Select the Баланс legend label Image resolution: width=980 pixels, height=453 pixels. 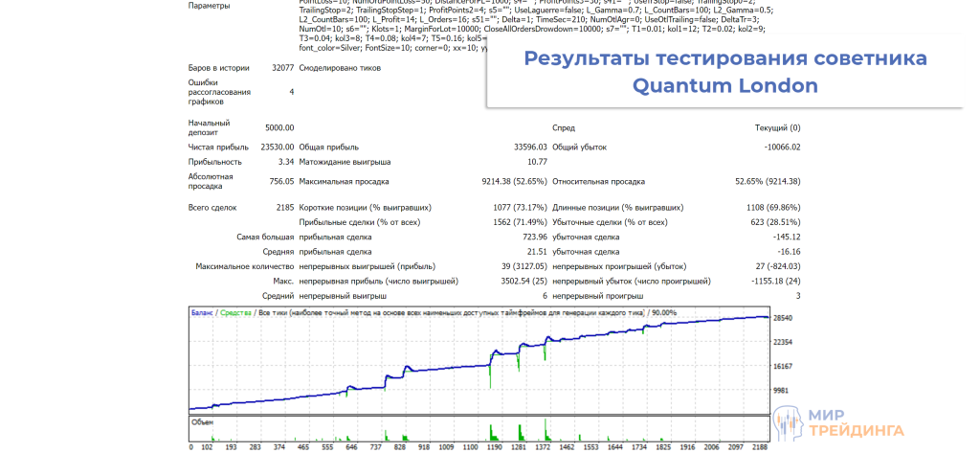(202, 313)
